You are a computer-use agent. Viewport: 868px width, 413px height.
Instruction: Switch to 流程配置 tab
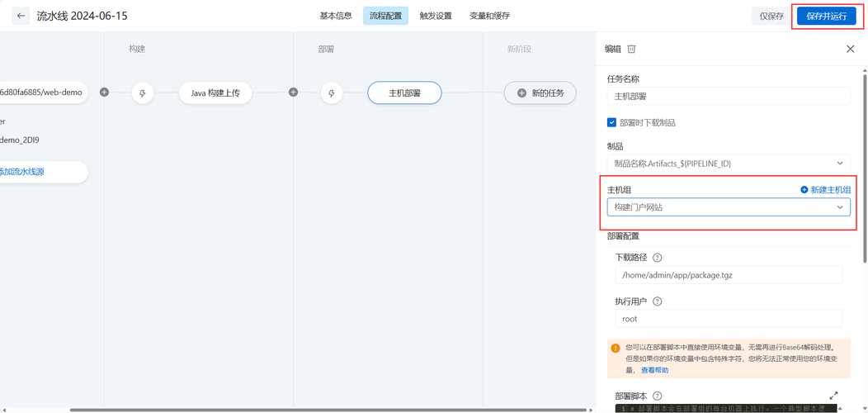pyautogui.click(x=386, y=16)
